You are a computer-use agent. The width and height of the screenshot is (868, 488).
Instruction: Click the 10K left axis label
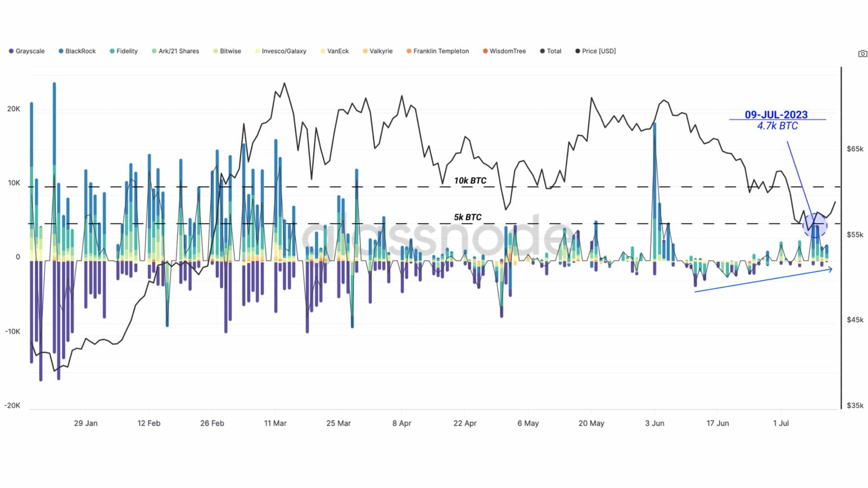pyautogui.click(x=14, y=183)
